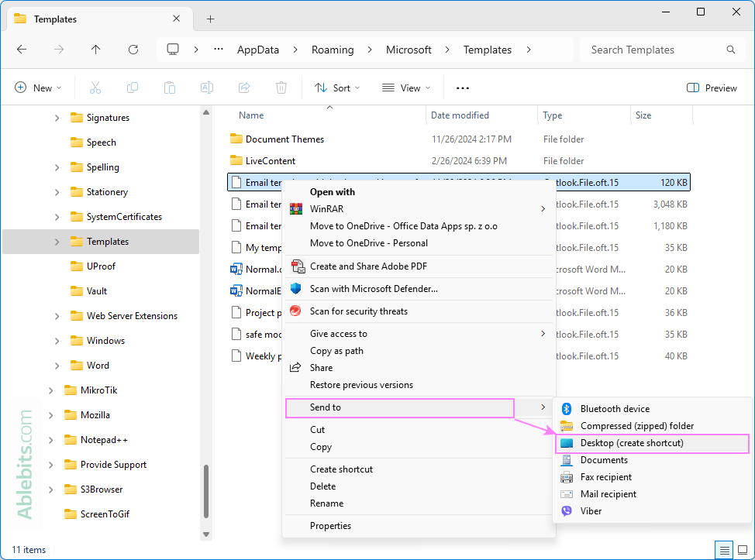Switch to large thumbnails view icon

(743, 549)
